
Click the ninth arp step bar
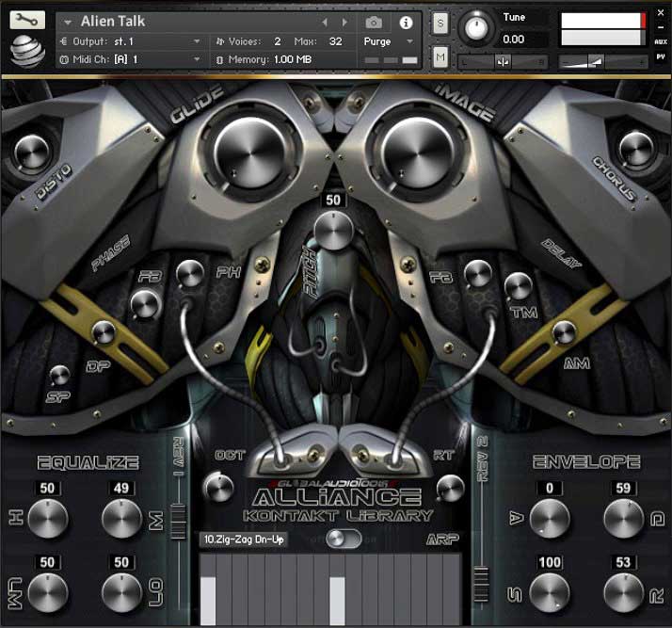click(x=337, y=601)
